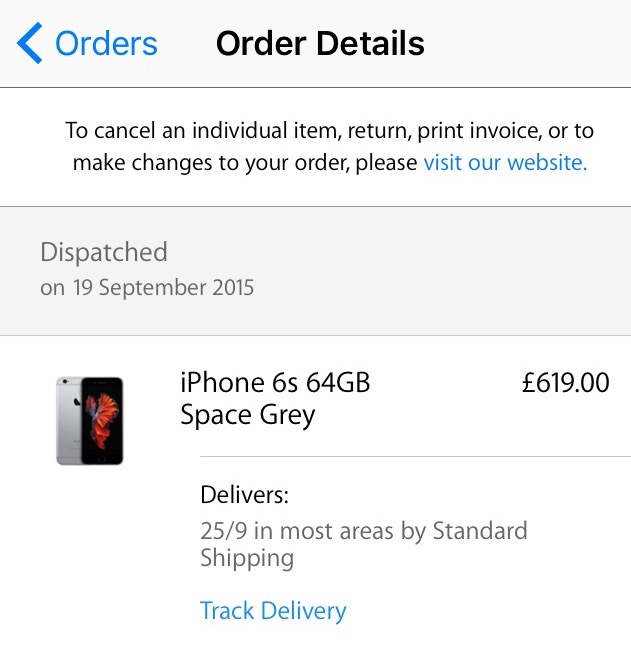The width and height of the screenshot is (631, 660).
Task: Tap the blue back chevron arrow
Action: pos(29,43)
